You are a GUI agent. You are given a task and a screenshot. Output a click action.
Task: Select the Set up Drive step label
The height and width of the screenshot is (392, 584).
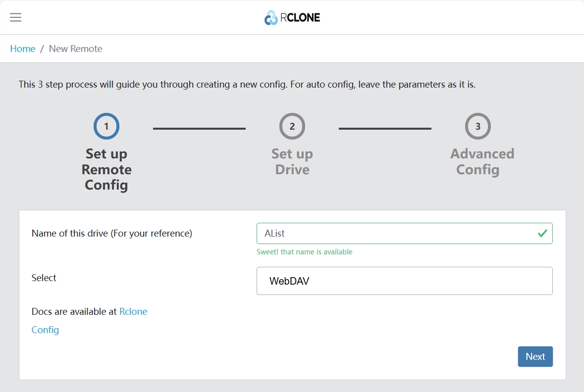(x=292, y=162)
